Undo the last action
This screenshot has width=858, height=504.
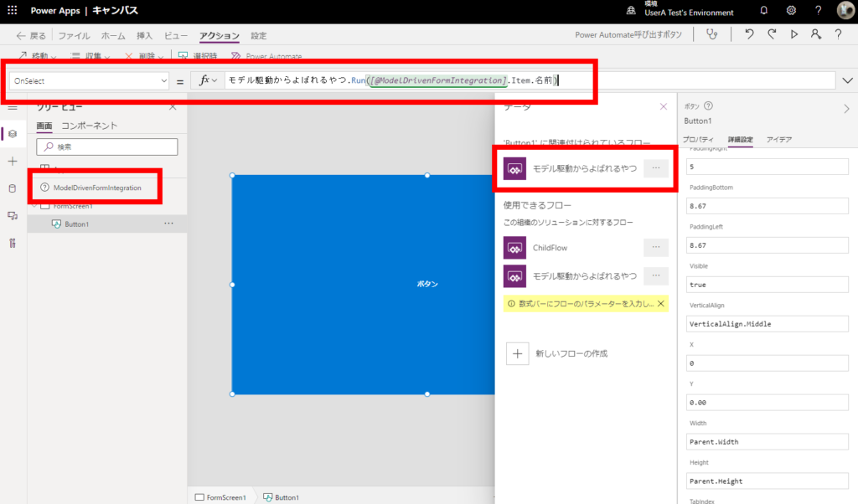click(x=749, y=34)
